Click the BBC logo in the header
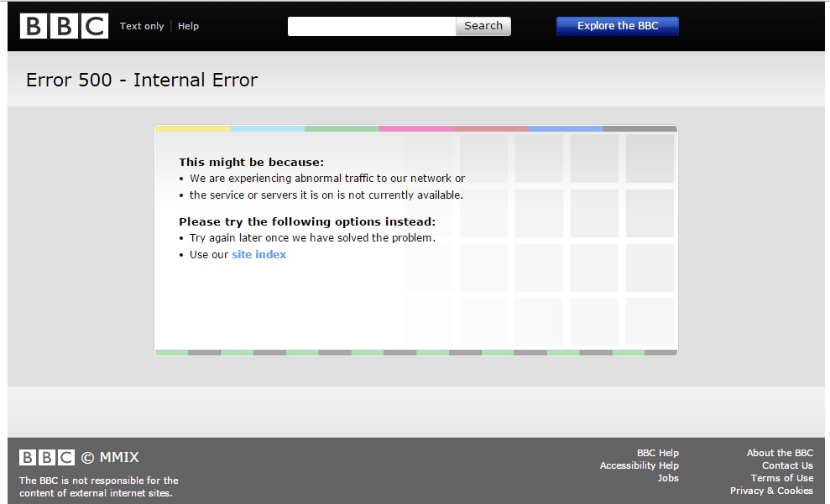This screenshot has width=830, height=504. click(x=64, y=26)
